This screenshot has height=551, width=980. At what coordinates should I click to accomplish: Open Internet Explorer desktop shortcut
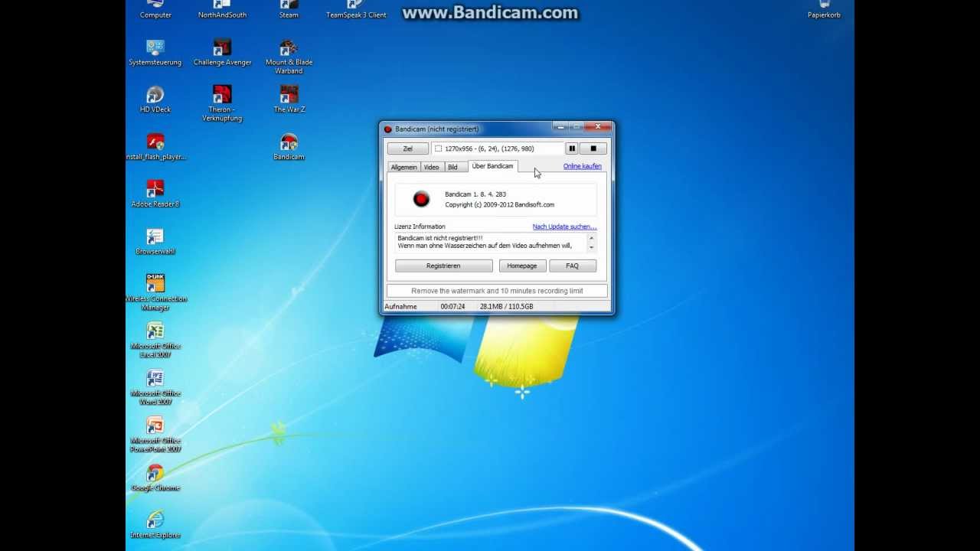[155, 526]
